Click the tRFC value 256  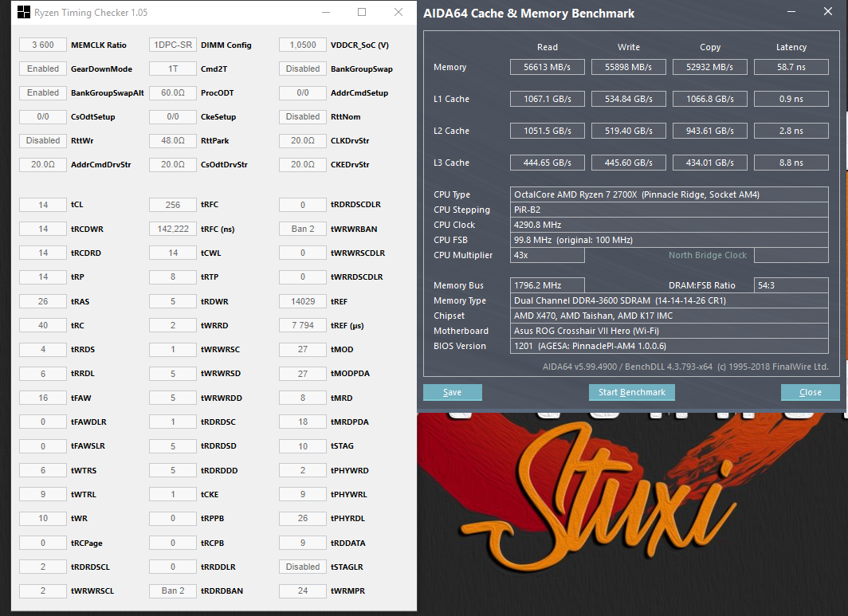coord(172,205)
